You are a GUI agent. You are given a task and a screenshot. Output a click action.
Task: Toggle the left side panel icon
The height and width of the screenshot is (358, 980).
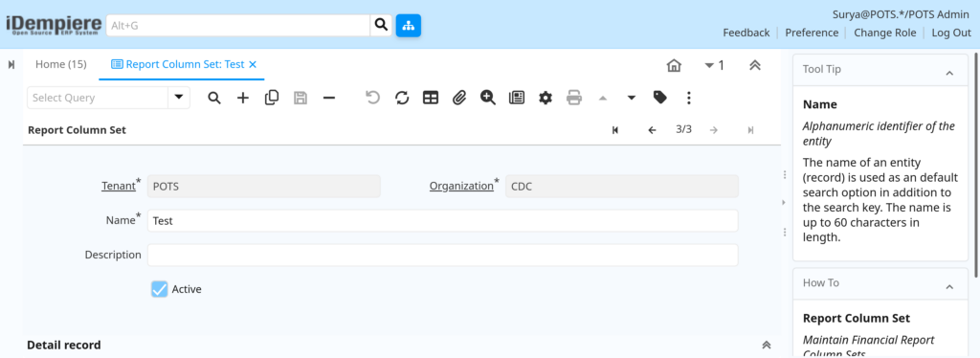[x=11, y=65]
